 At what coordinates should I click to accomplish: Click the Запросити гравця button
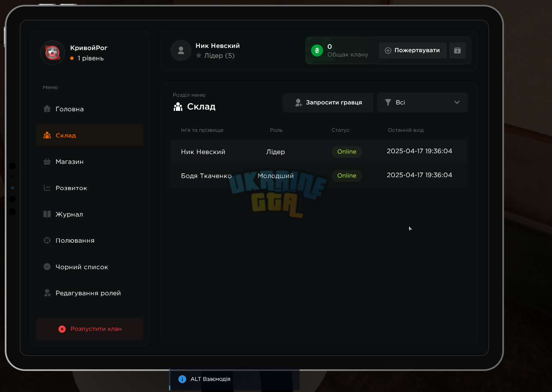(x=328, y=103)
